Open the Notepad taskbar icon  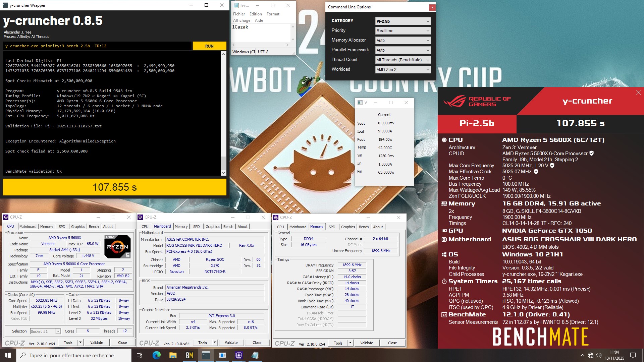pyautogui.click(x=255, y=355)
